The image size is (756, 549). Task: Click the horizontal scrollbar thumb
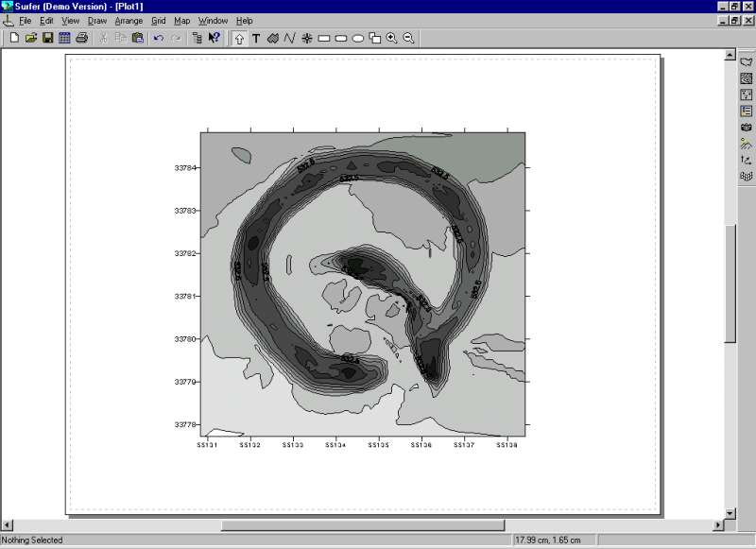[x=363, y=525]
